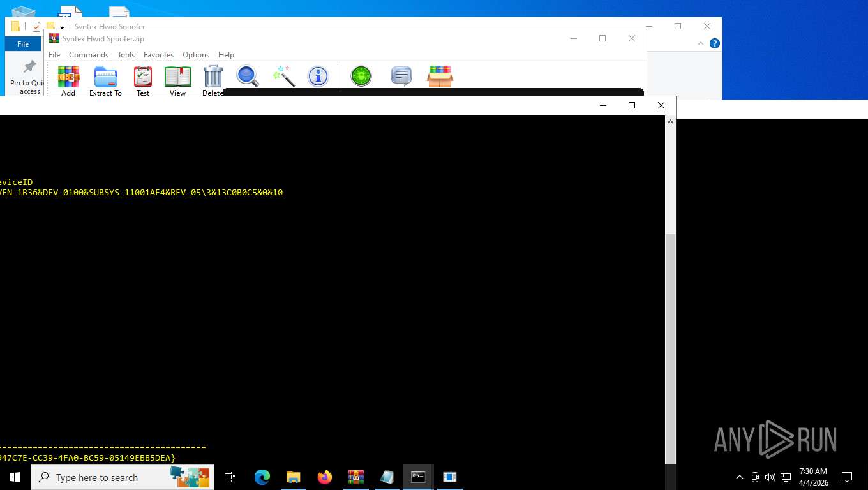Click the Comment speech bubble icon in WinRAR
The image size is (868, 490).
pyautogui.click(x=401, y=76)
